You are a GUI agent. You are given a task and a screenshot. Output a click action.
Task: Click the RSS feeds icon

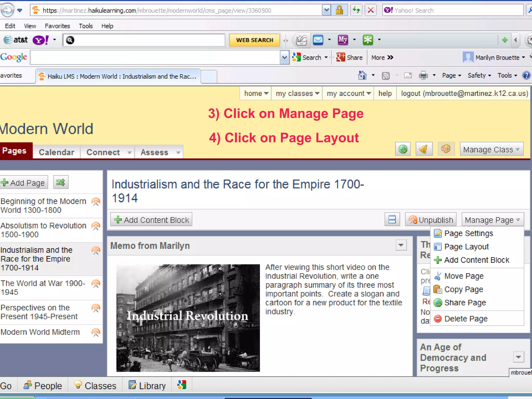(386, 76)
